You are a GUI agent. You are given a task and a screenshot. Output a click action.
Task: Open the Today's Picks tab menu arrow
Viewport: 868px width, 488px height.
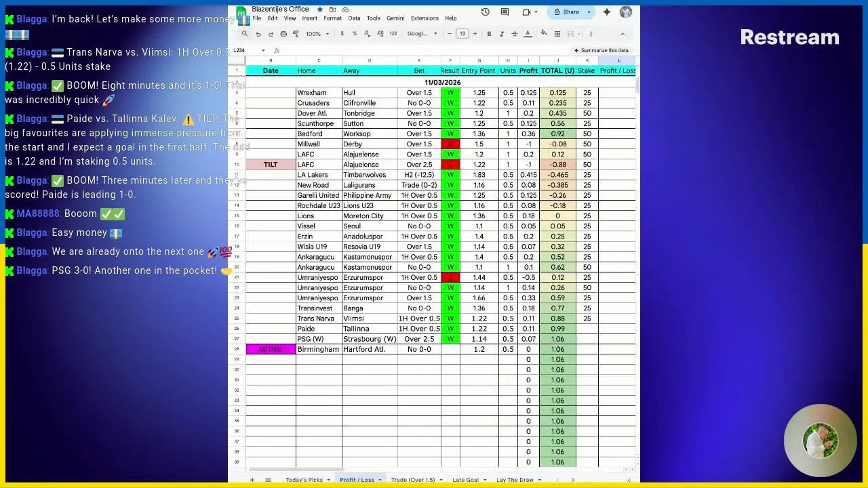point(328,480)
